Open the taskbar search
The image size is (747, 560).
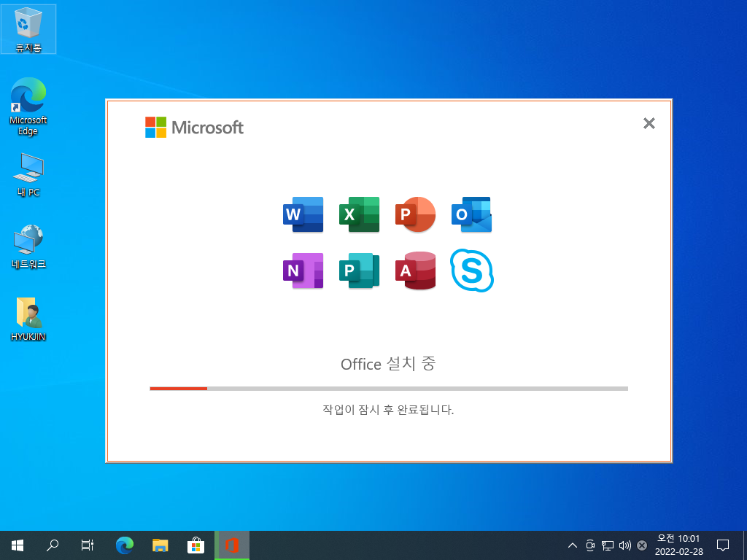coord(53,545)
